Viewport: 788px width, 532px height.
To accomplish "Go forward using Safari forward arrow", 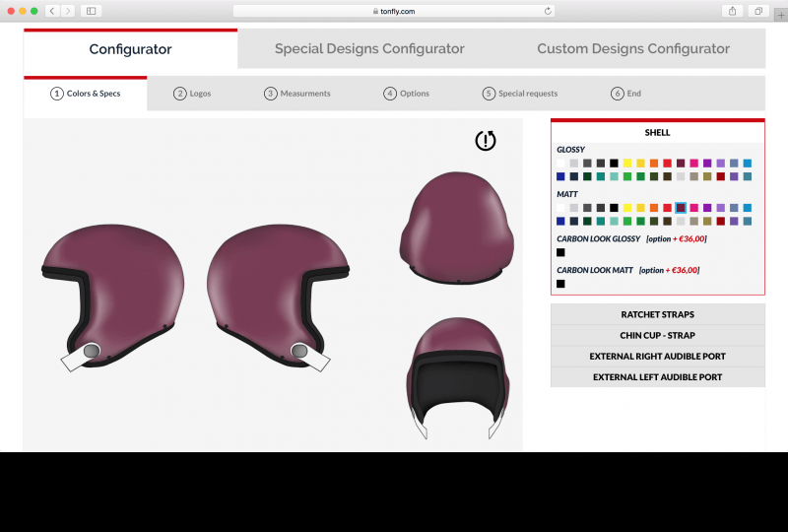I will (x=68, y=11).
